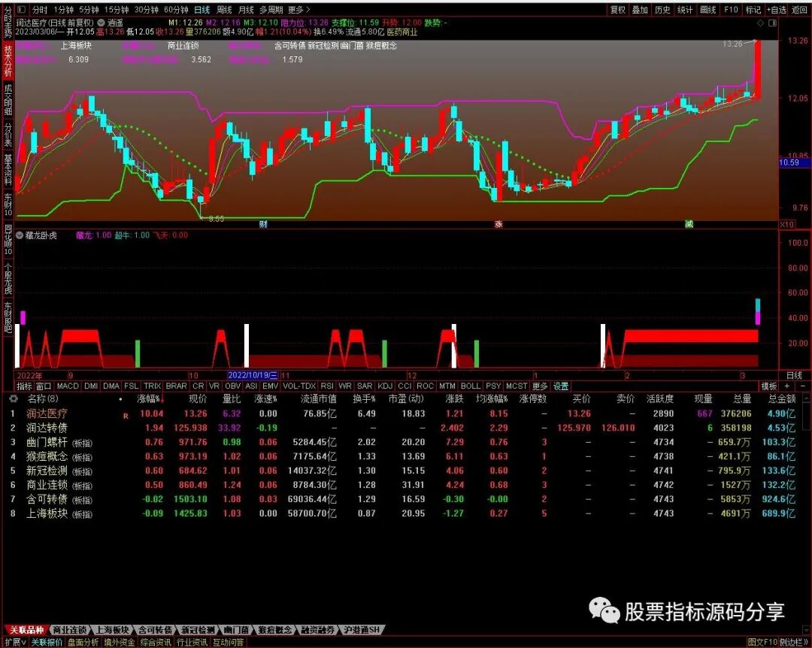
Task: Click the plus button next to 模板
Action: (x=787, y=386)
